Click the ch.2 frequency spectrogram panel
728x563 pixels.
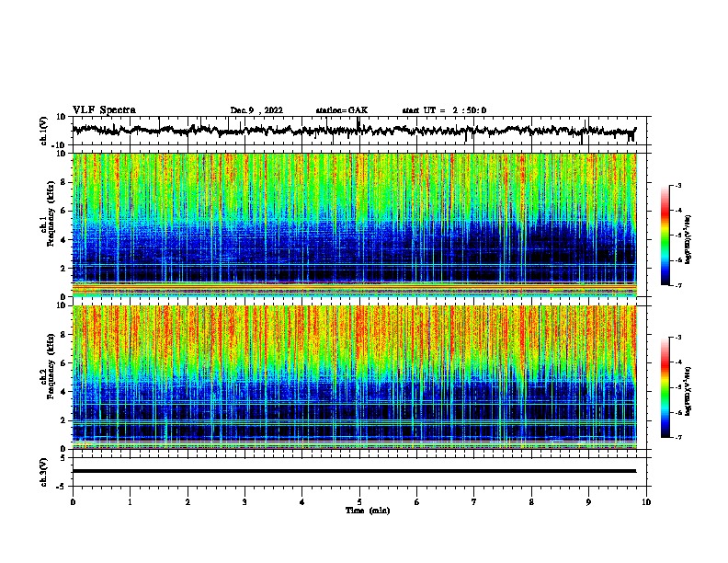tap(355, 377)
